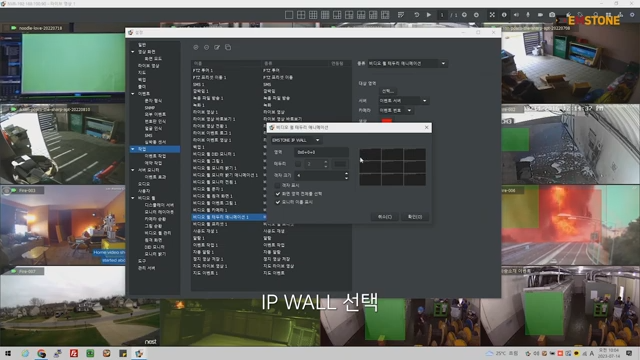Open the 카메라 dropdown showing 이벤트 번호
The height and width of the screenshot is (360, 640).
[396, 111]
